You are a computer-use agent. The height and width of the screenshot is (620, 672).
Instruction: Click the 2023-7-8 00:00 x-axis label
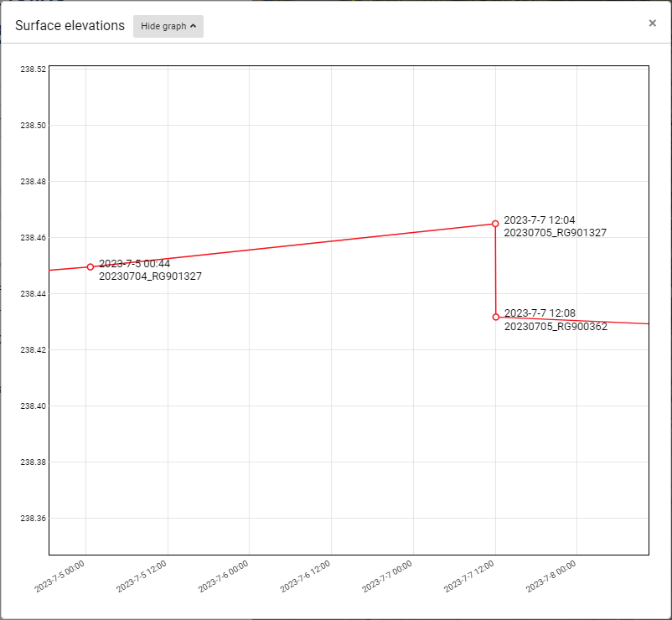click(x=551, y=576)
